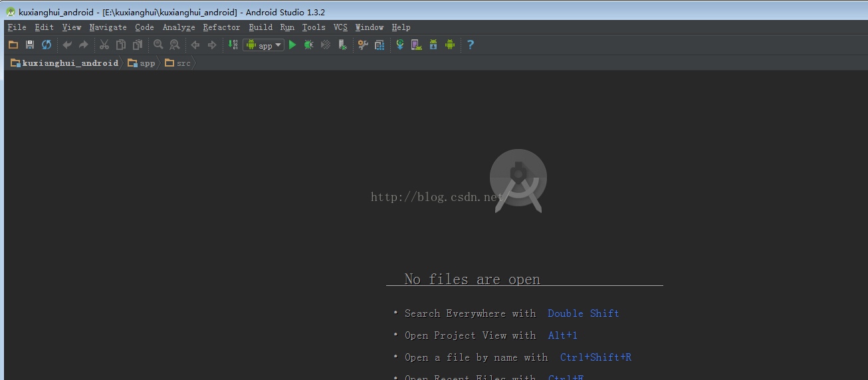Open the Refactor menu
The height and width of the screenshot is (380, 868).
click(222, 27)
